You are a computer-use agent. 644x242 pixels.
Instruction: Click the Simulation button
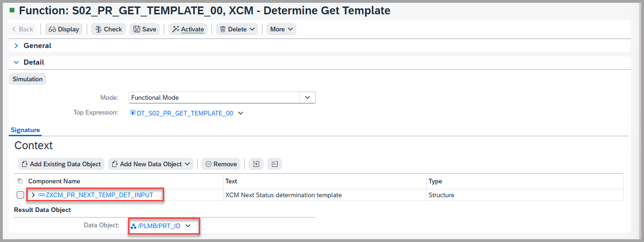[28, 79]
